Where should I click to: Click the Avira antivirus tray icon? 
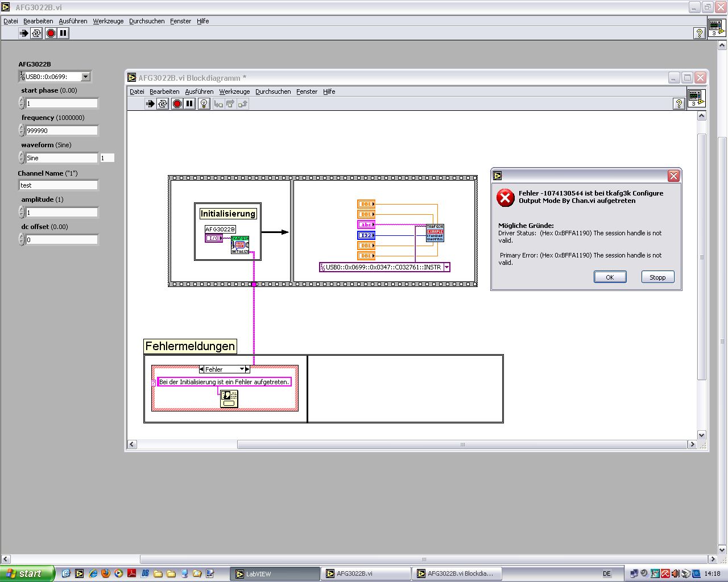[x=665, y=573]
